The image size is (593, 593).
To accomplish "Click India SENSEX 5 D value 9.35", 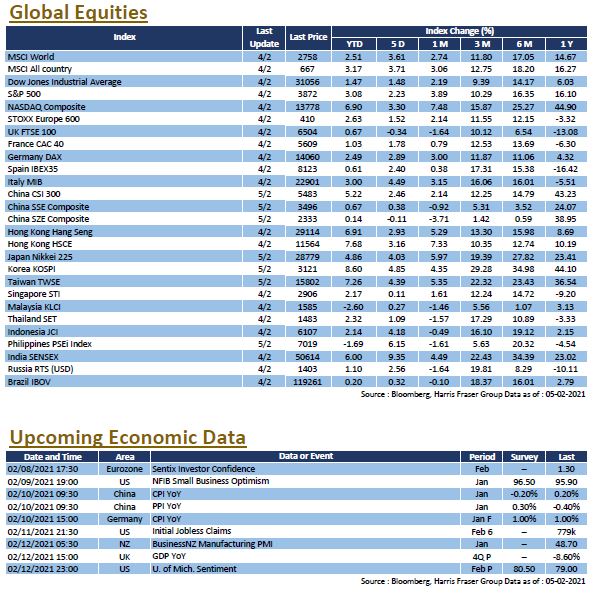I will [x=397, y=357].
